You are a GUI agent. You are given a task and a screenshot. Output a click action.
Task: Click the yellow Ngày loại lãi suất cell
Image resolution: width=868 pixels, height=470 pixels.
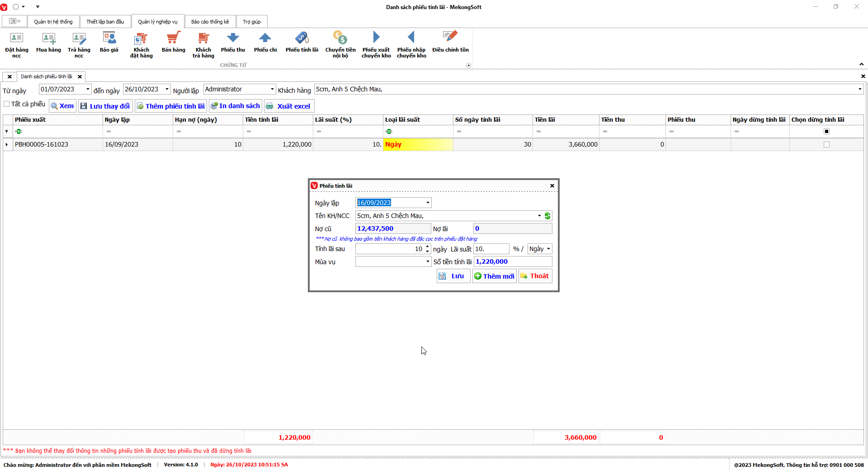[418, 145]
